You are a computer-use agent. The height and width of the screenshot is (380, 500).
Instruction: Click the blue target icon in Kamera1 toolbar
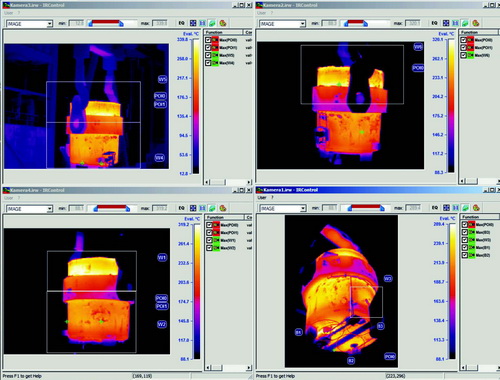click(446, 208)
